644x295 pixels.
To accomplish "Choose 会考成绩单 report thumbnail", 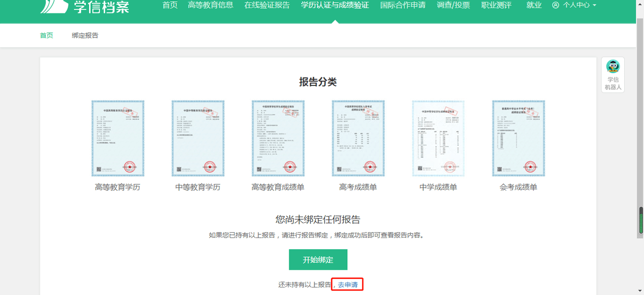I will pos(518,138).
